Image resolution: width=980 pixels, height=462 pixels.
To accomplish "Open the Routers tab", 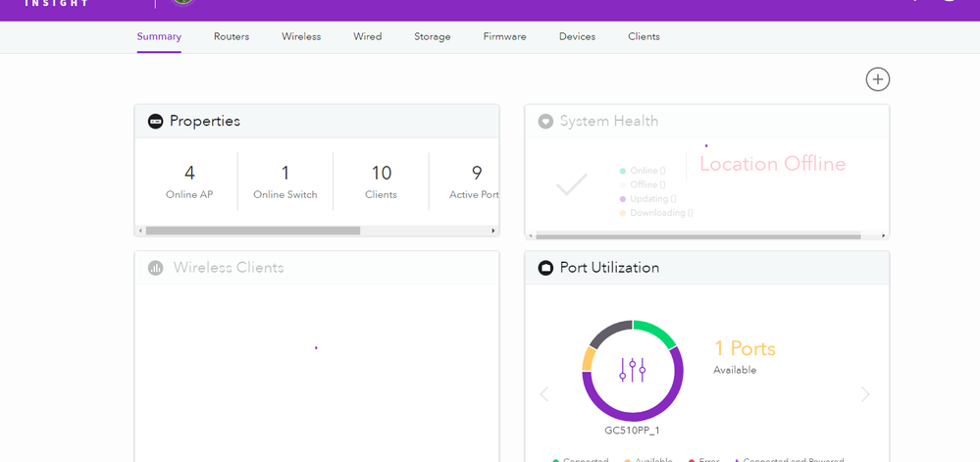I will 232,37.
